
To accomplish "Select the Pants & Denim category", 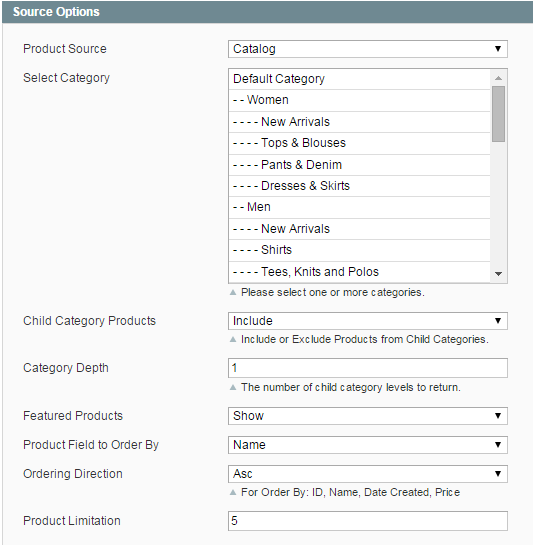I will pyautogui.click(x=359, y=165).
